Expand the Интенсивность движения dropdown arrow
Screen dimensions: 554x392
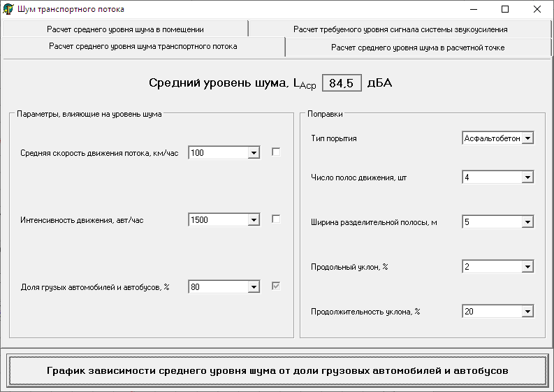254,220
